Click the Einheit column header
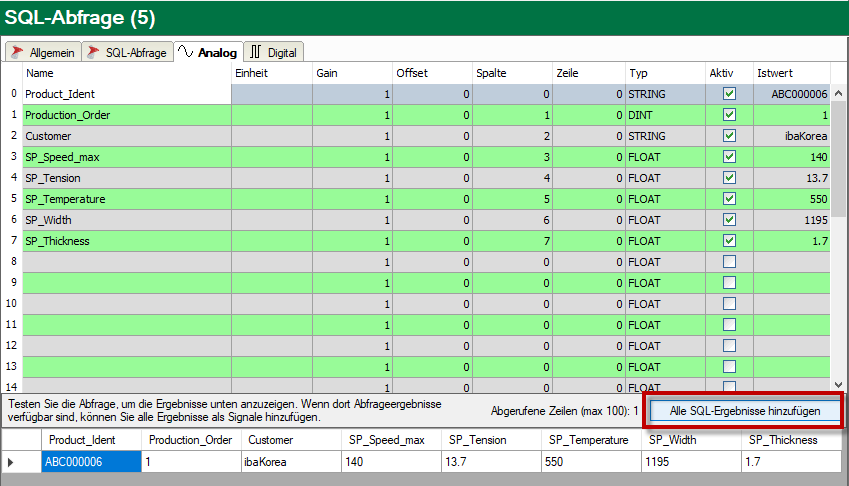Viewport: 849px width, 486px height. pyautogui.click(x=272, y=73)
